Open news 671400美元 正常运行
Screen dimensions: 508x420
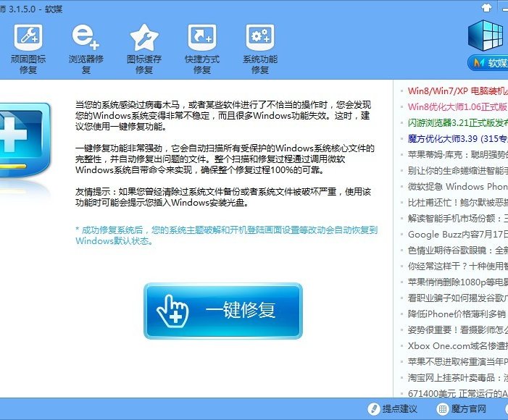click(x=458, y=393)
